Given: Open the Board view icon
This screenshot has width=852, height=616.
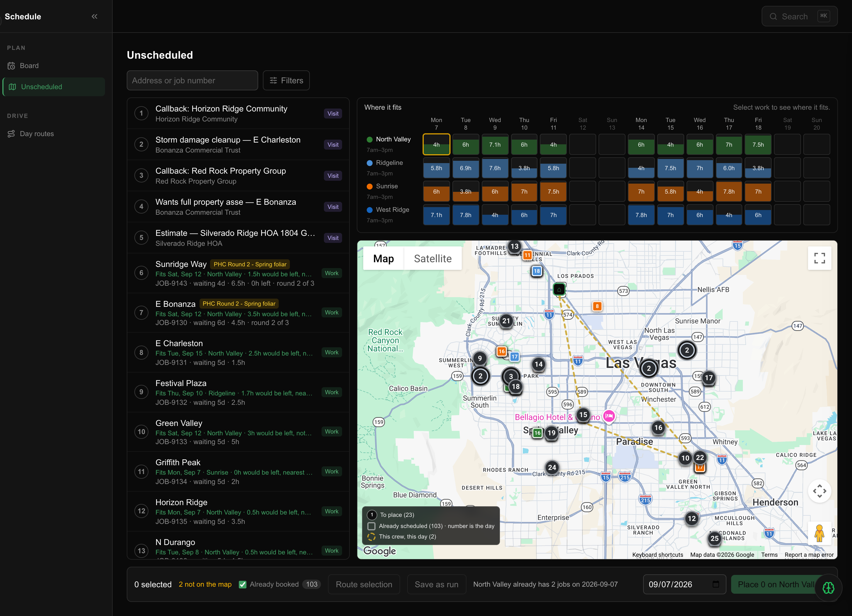Looking at the screenshot, I should [x=11, y=66].
